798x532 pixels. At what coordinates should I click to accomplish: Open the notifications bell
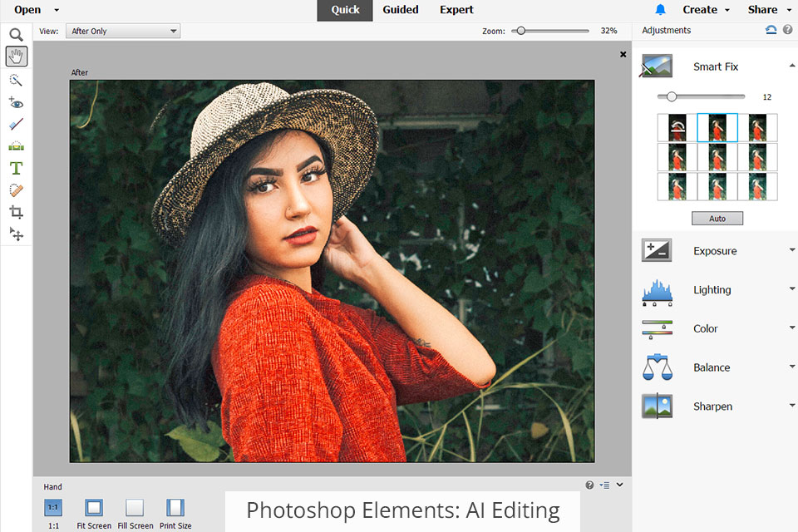point(661,9)
